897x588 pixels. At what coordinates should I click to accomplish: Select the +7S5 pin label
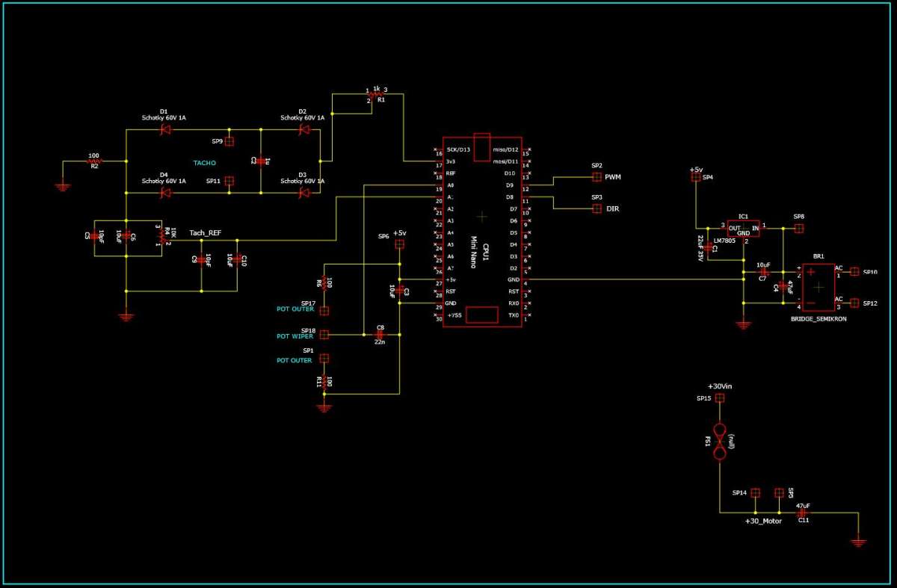pos(454,315)
